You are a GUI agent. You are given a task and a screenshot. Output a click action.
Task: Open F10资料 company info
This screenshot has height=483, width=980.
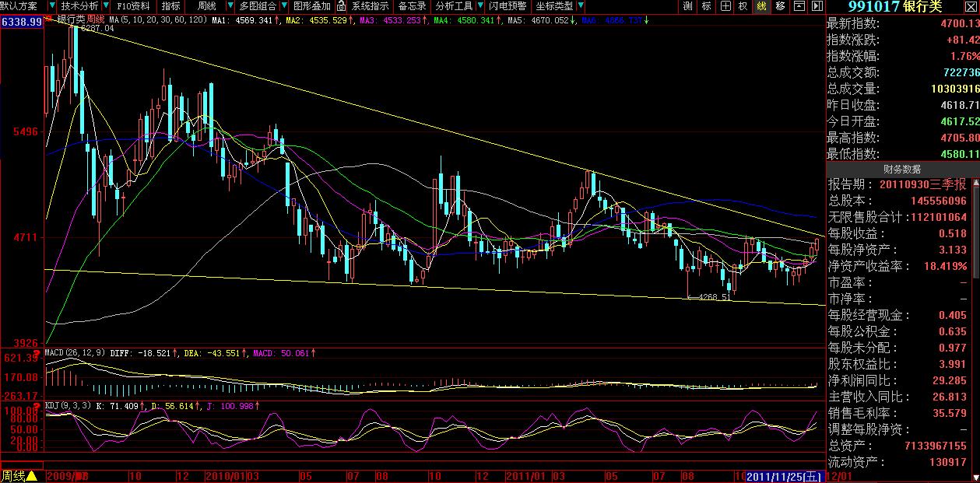133,6
